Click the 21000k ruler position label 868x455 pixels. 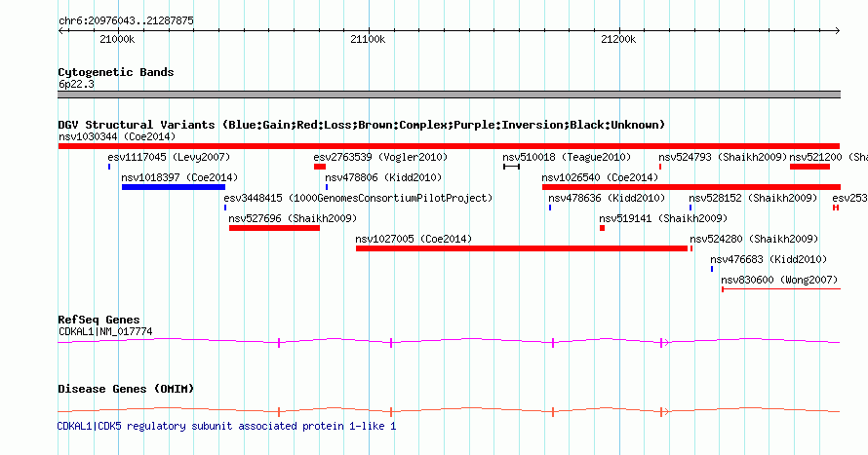coord(117,39)
